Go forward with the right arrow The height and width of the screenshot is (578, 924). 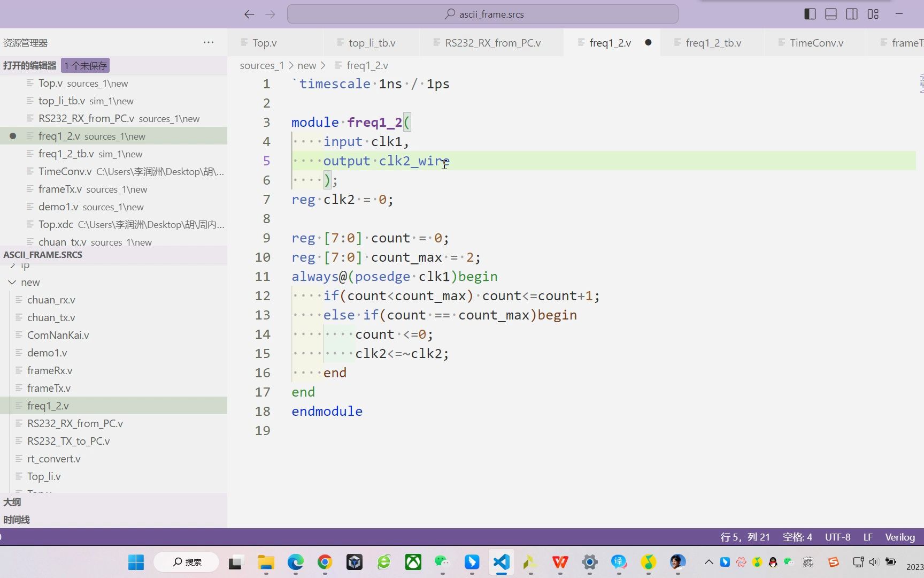coord(271,14)
